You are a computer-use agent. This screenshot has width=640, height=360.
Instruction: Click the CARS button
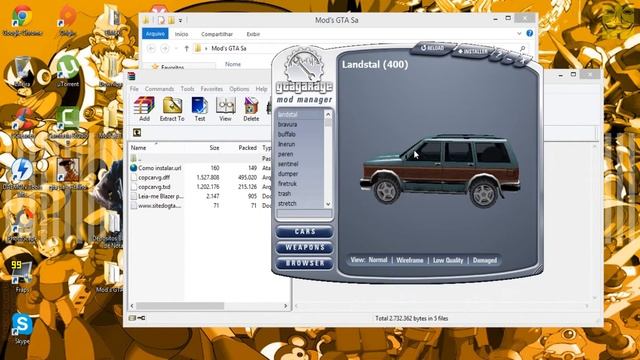point(304,231)
